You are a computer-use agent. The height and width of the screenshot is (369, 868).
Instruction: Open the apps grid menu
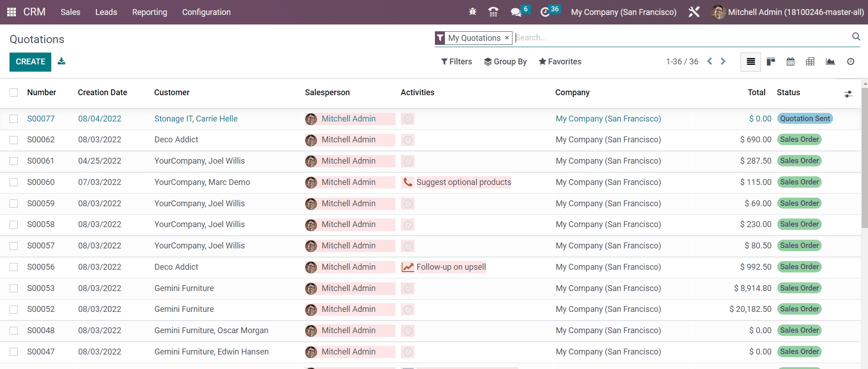[x=12, y=12]
